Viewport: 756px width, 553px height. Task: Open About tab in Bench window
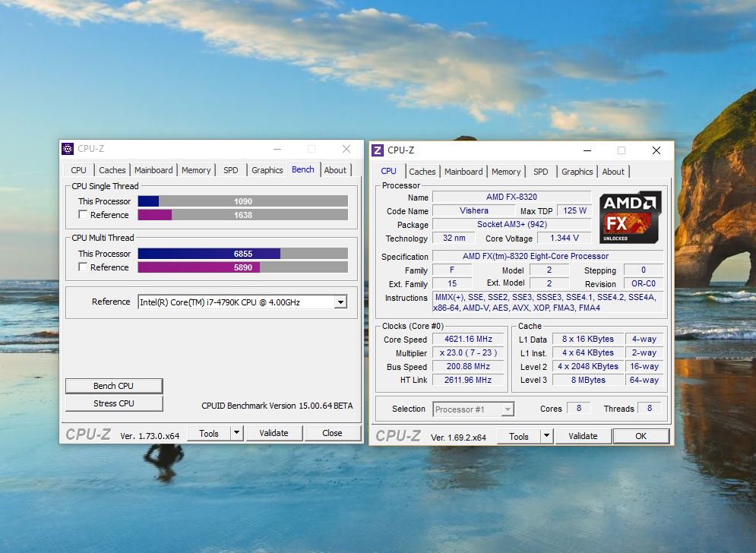(x=335, y=170)
